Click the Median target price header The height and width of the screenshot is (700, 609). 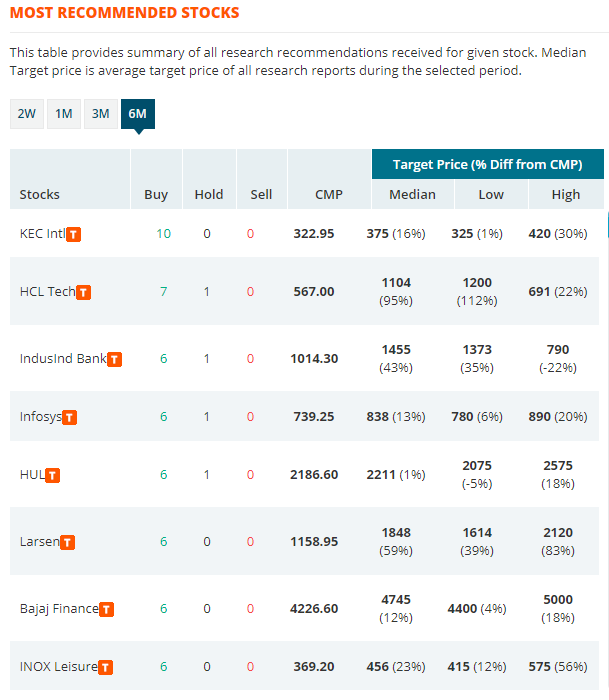pos(413,195)
